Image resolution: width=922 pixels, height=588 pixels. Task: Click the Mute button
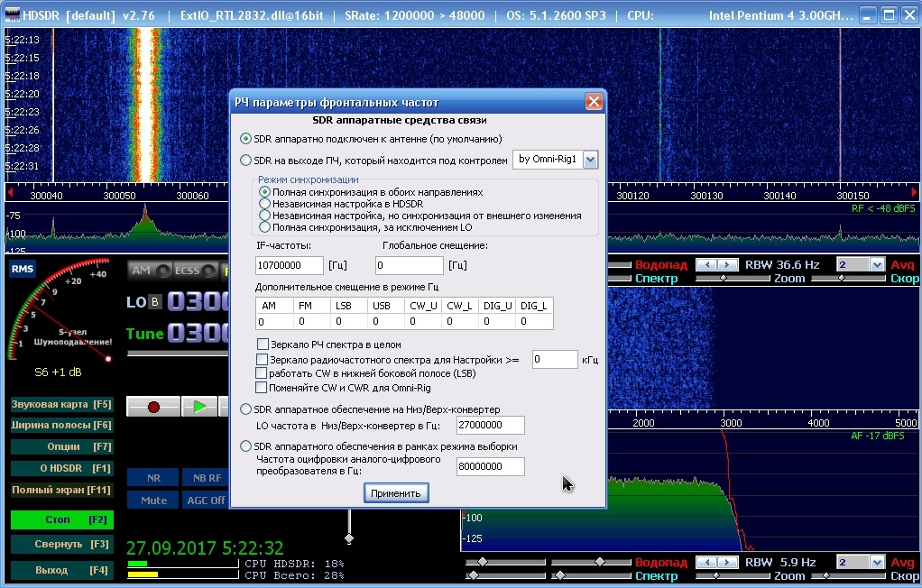pos(153,501)
